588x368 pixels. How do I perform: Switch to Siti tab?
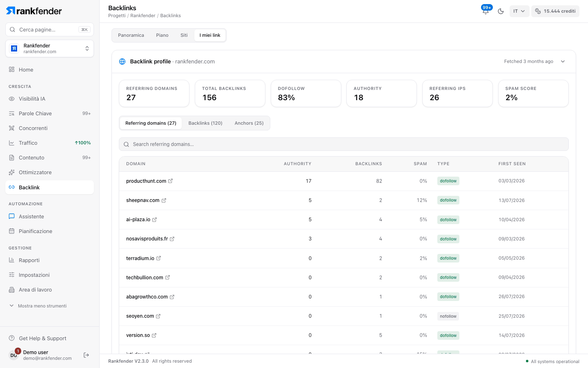point(184,35)
